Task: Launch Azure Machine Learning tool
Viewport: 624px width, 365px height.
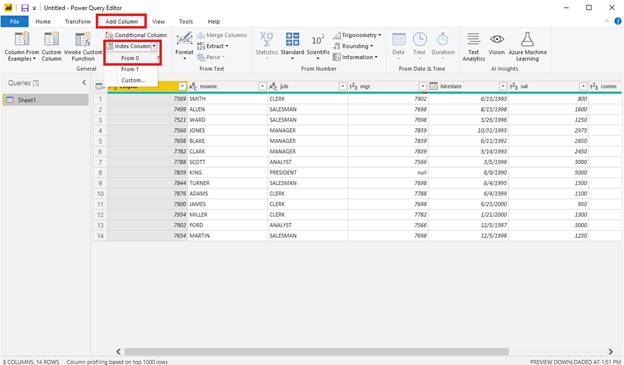Action: point(527,46)
